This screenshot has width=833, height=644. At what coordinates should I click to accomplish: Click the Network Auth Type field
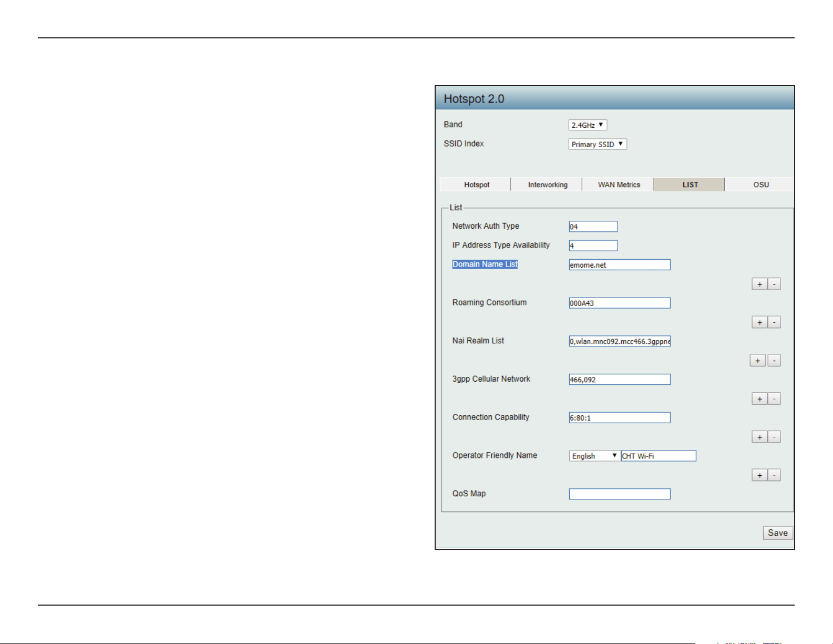[593, 227]
